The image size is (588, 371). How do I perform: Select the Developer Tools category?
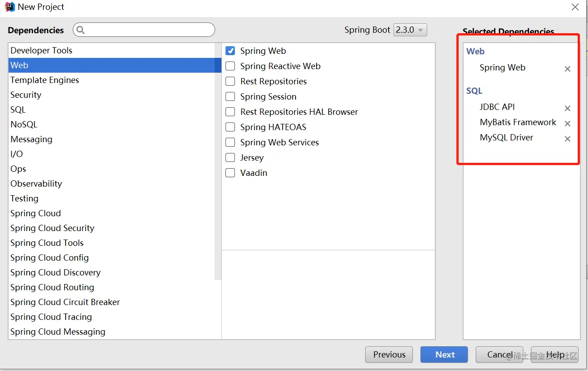tap(112, 50)
